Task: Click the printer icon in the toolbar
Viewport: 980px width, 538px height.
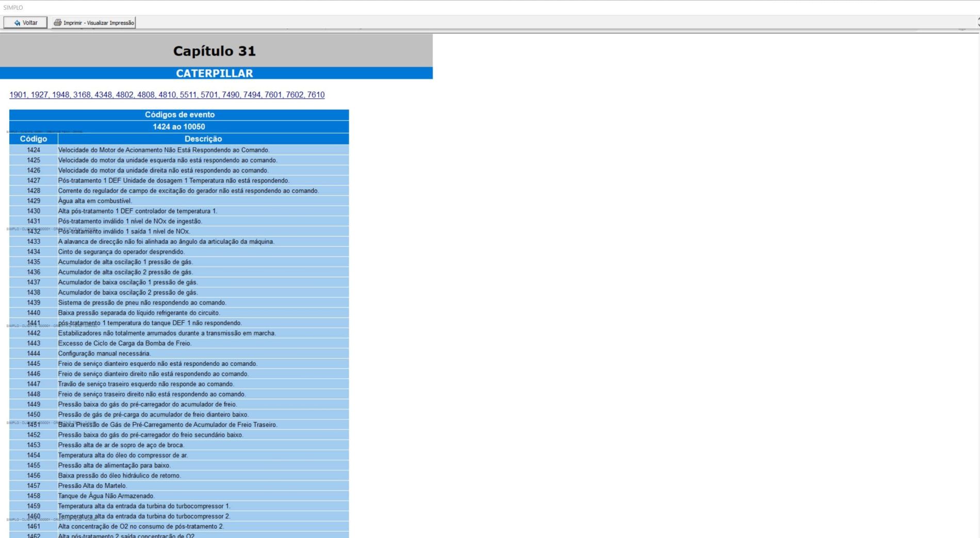Action: click(57, 23)
